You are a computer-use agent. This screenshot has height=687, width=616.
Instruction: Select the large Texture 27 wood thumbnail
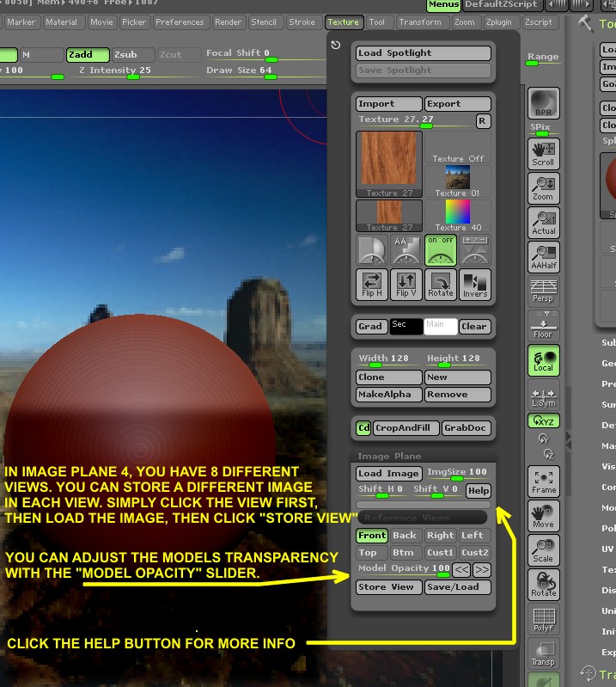[389, 164]
